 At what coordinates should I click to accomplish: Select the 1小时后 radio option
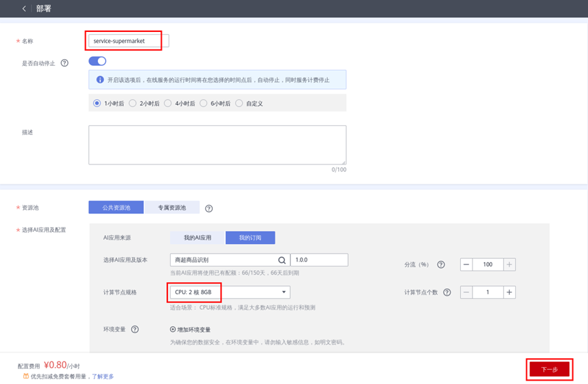point(97,103)
